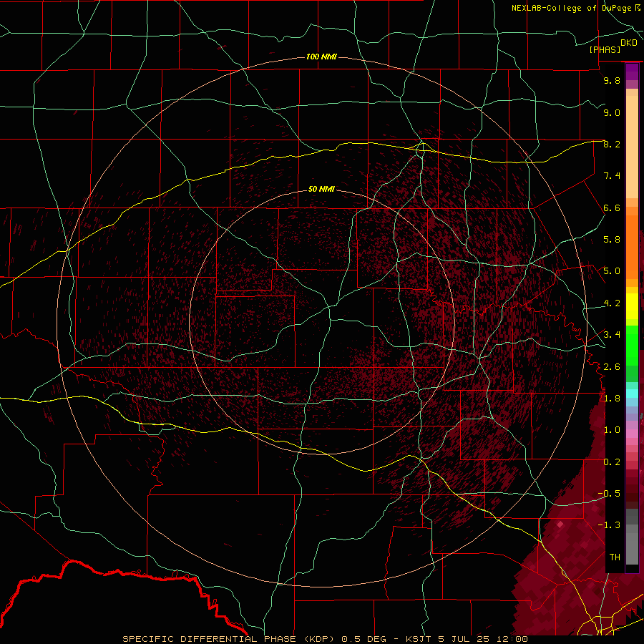Pick the bright green segment of the color bar
644x644 pixels.
pos(632,346)
